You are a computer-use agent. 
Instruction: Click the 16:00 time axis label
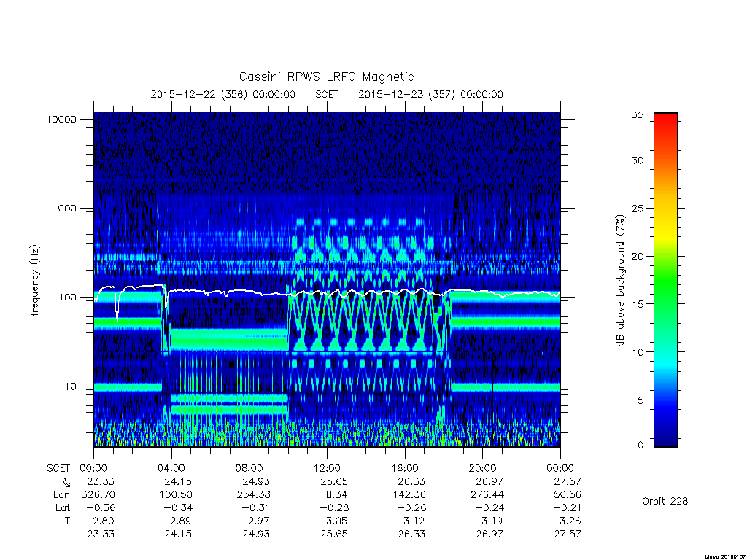(x=405, y=469)
